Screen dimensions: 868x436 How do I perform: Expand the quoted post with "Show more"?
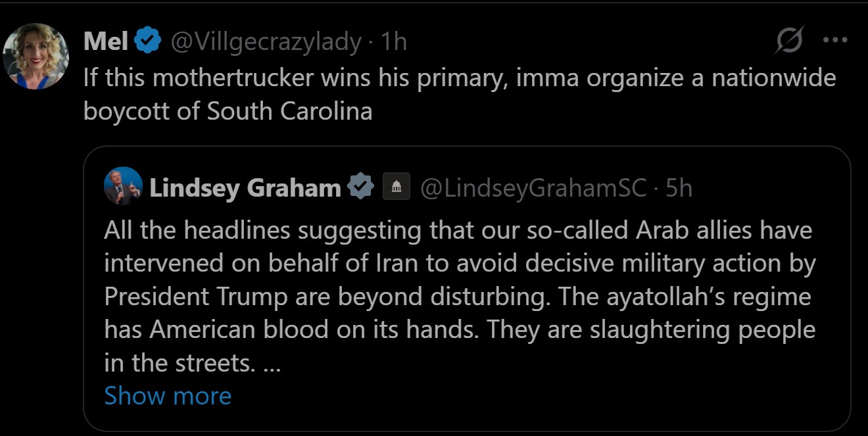[x=168, y=396]
